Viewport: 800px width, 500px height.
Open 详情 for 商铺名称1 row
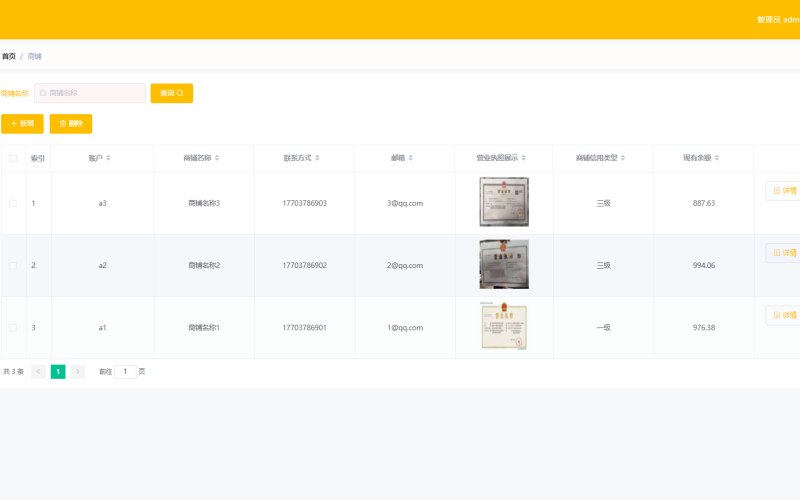783,315
